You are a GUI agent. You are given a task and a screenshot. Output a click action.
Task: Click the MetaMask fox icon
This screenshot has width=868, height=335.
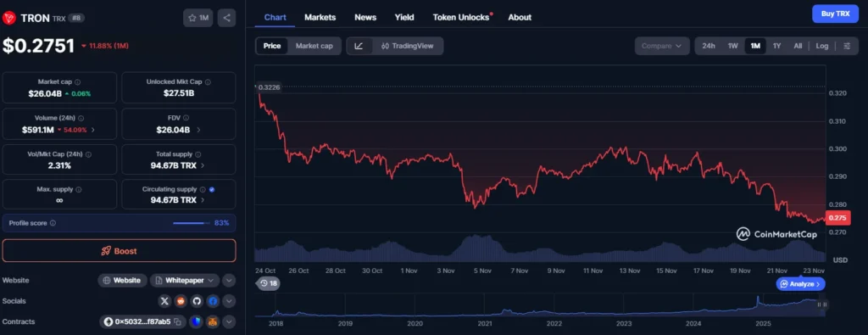click(213, 321)
